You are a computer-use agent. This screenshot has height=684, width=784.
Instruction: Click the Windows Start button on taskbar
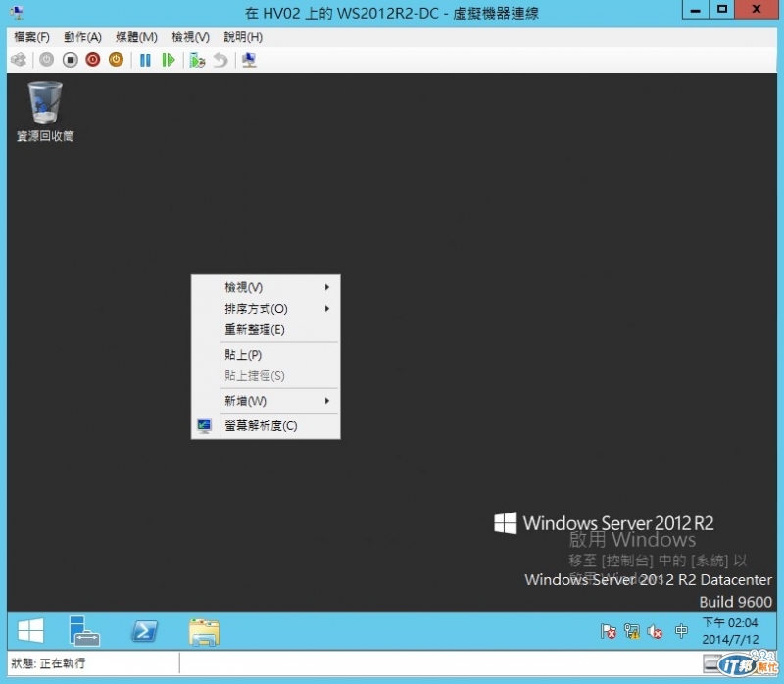pos(30,631)
